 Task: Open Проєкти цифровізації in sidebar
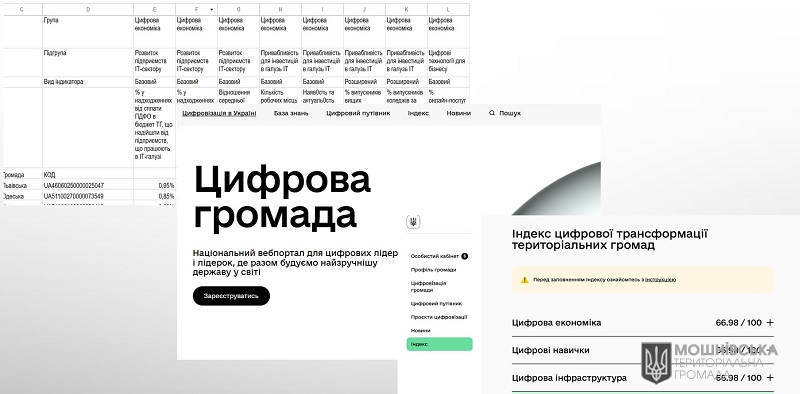tap(439, 317)
